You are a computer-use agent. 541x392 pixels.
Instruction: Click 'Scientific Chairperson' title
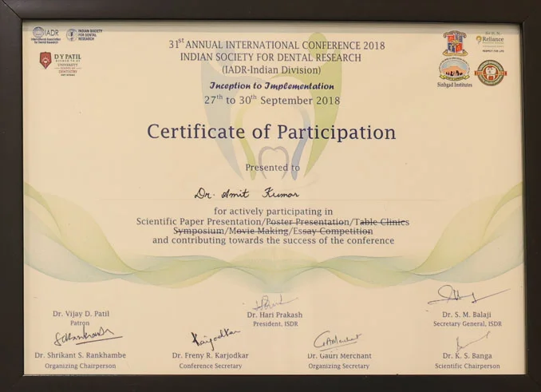tap(467, 366)
